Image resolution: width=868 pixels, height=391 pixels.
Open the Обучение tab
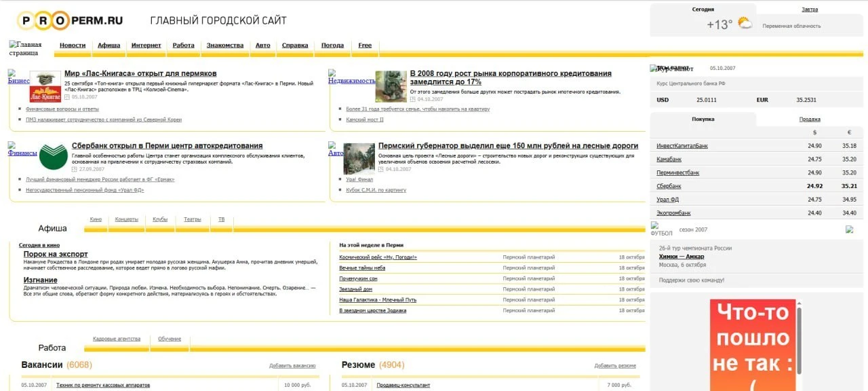170,339
